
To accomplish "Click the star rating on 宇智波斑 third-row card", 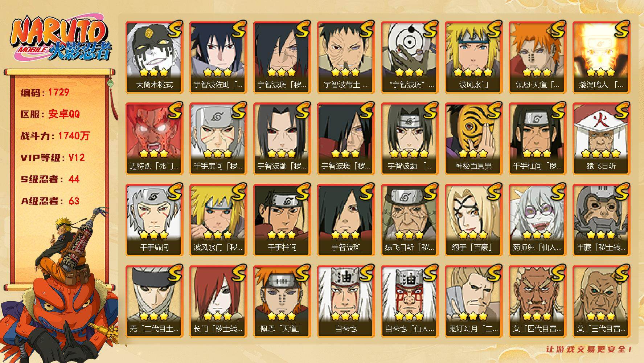I will tap(345, 235).
